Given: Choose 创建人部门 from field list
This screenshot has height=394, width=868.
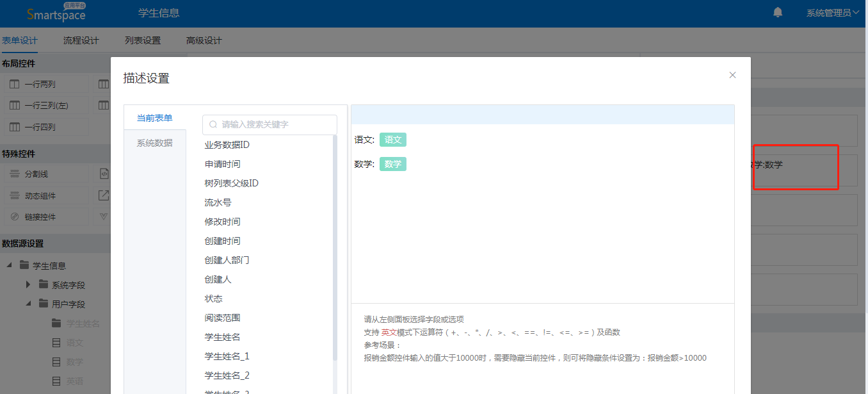Looking at the screenshot, I should (227, 260).
